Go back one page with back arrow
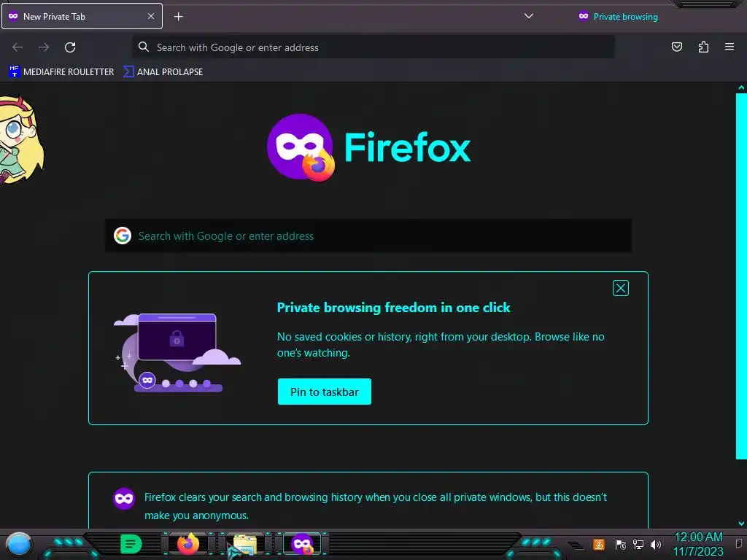Viewport: 747px width, 560px height. tap(18, 47)
